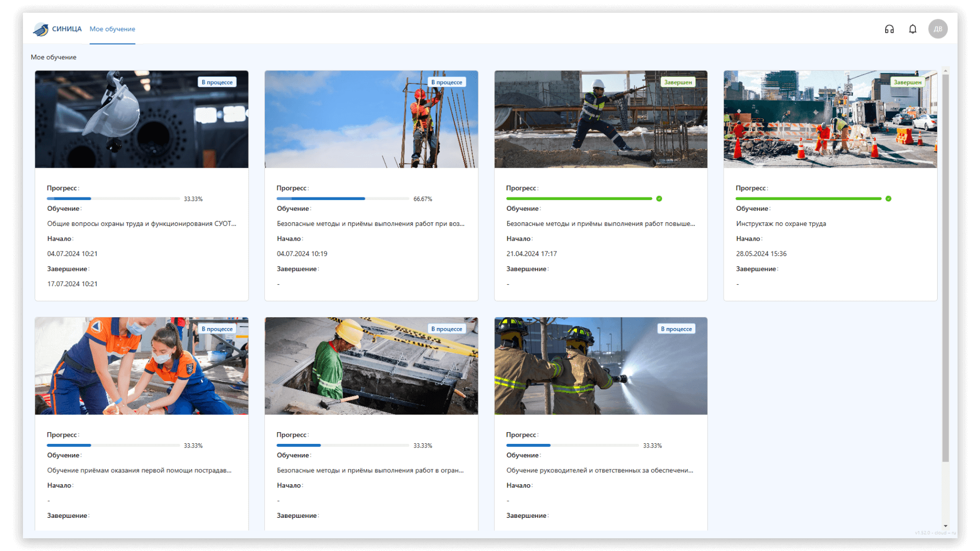Open the ДВ user avatar menu

[938, 29]
